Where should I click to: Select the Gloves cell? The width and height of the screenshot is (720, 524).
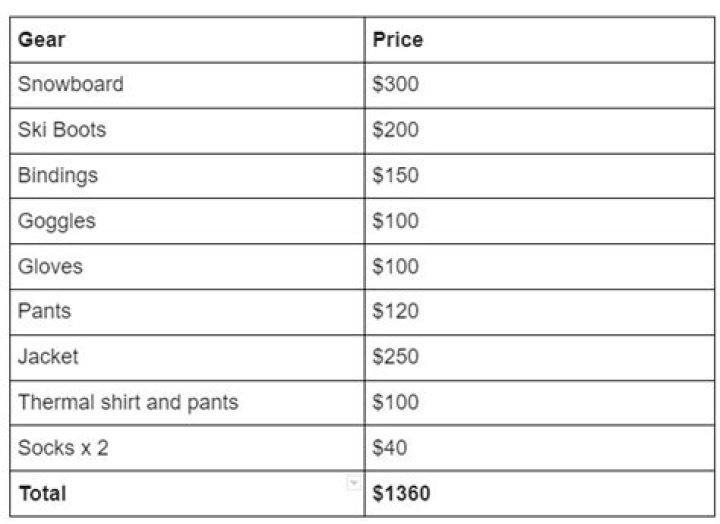[x=187, y=267]
